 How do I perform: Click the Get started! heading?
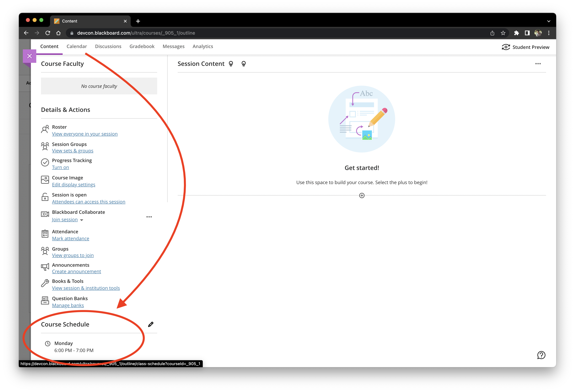click(362, 168)
